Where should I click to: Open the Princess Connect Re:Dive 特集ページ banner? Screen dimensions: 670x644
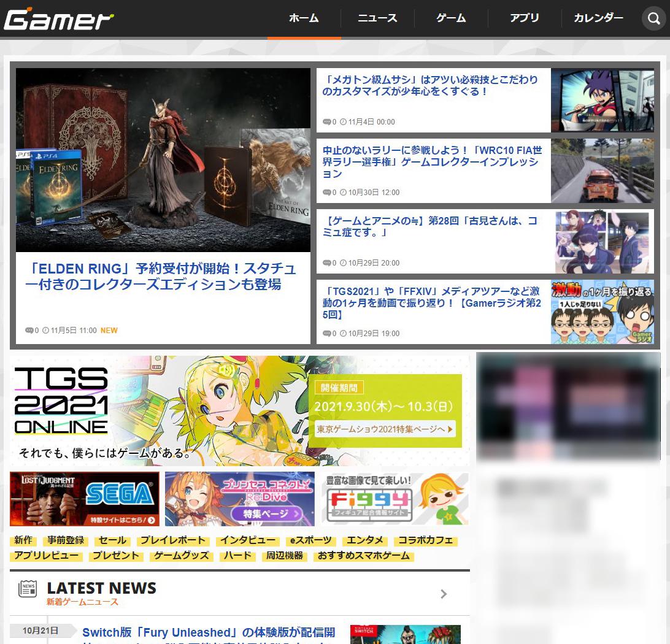(x=239, y=499)
